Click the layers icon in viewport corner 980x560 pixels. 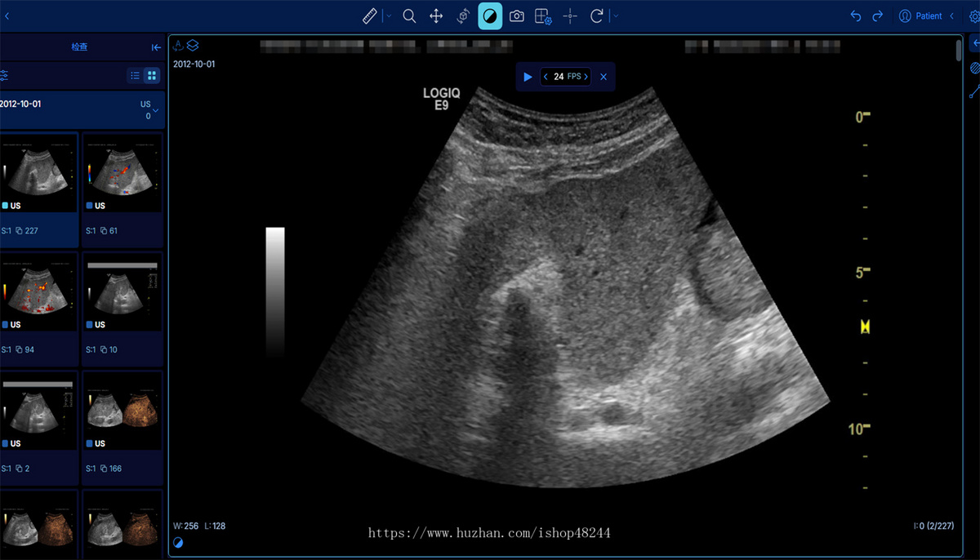tap(192, 46)
